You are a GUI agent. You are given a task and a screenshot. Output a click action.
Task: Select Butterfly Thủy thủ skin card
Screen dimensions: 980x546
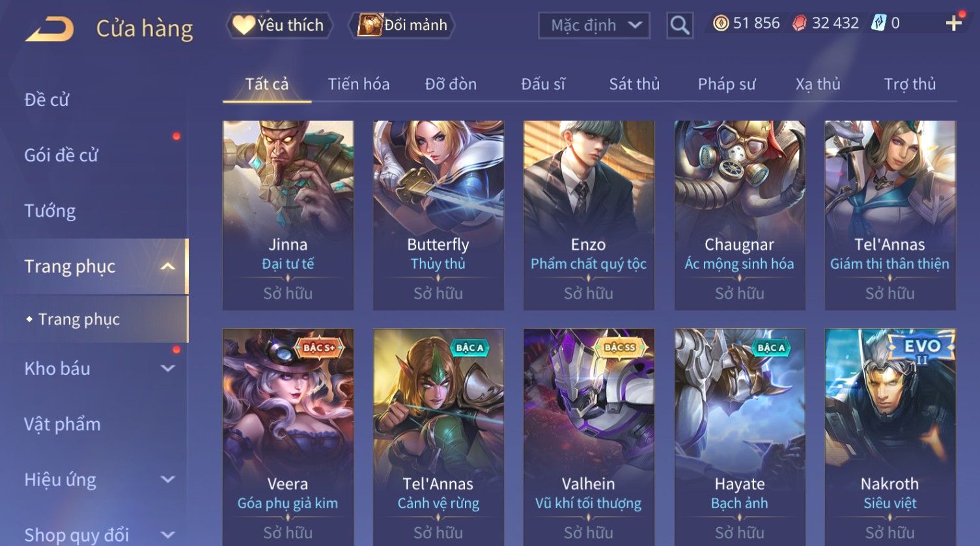(x=438, y=215)
